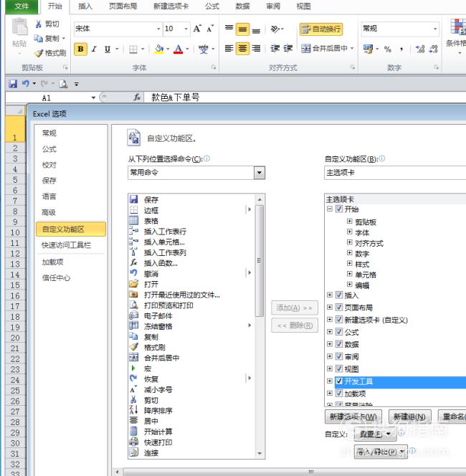Collapse the 开始 tree node
Screen dimensions: 466x476
click(330, 209)
